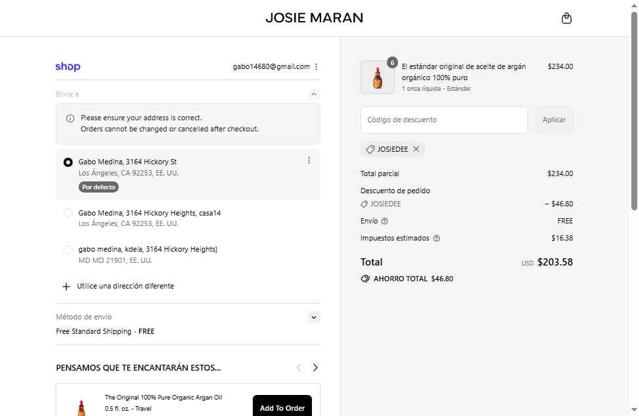The height and width of the screenshot is (416, 639).
Task: Choose the MD 21901 address radio
Action: (x=68, y=249)
